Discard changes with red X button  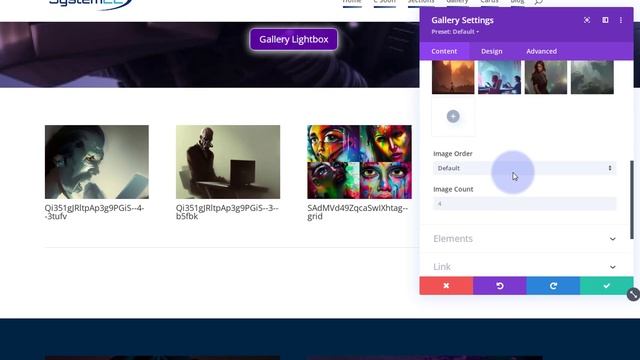pos(446,286)
